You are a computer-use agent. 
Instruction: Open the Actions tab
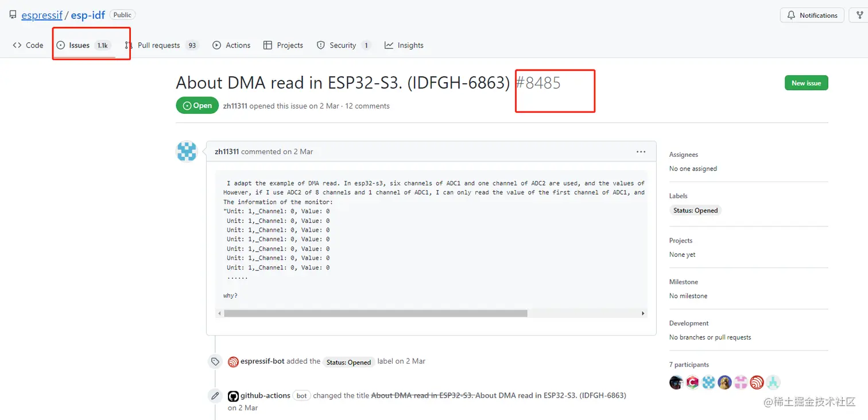click(x=231, y=45)
